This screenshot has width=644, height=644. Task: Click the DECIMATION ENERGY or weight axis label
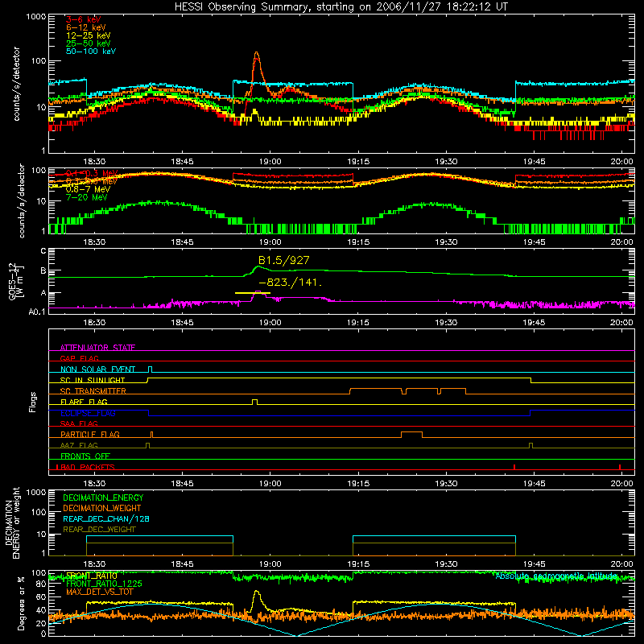coord(12,523)
